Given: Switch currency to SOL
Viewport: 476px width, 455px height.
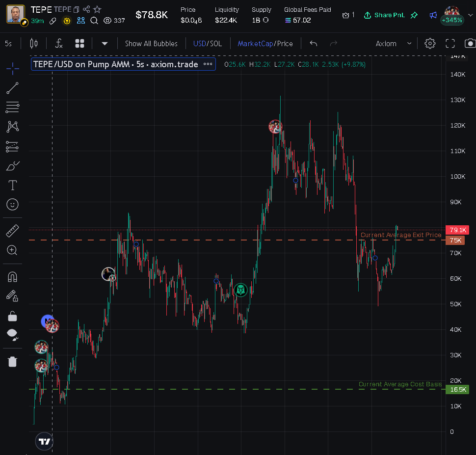Looking at the screenshot, I should [x=216, y=43].
